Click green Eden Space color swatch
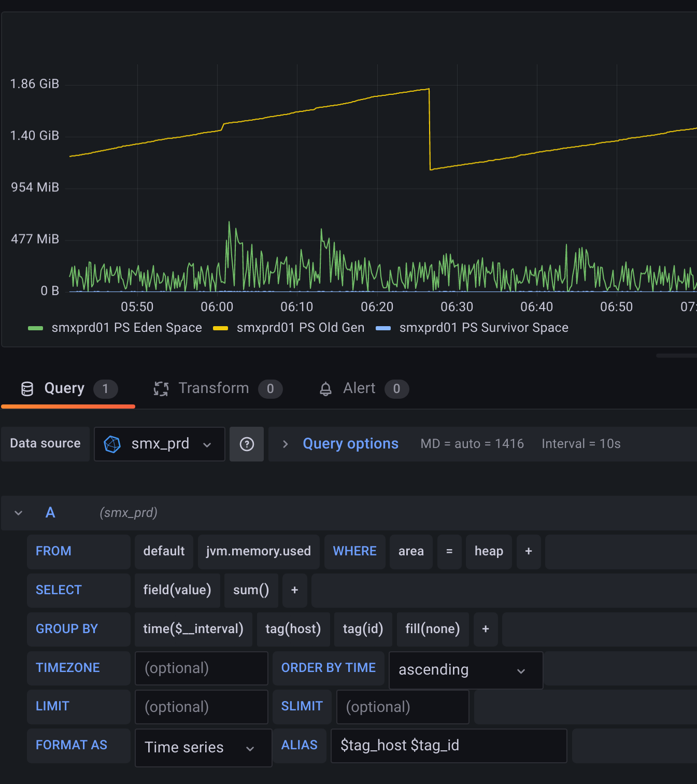Screen dimensions: 697x784 tap(35, 328)
